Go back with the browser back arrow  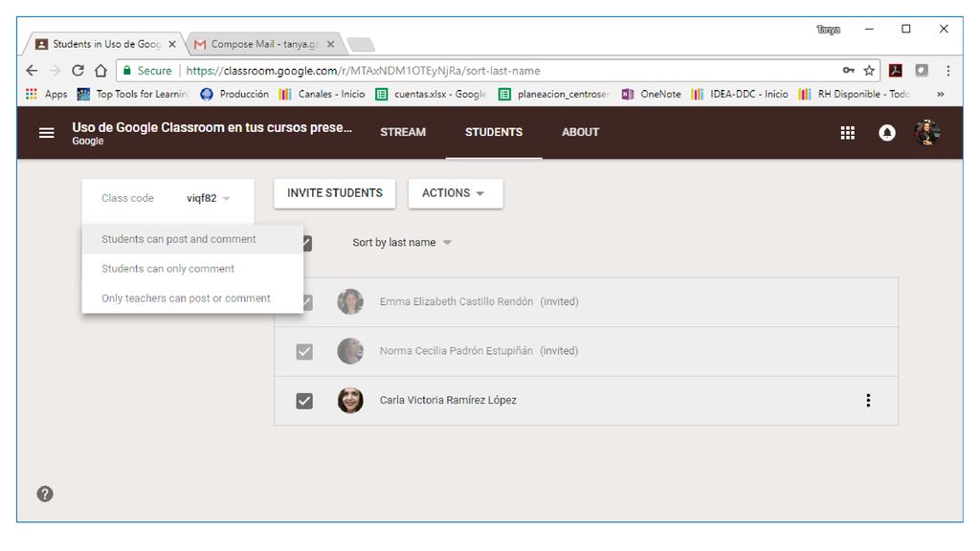(x=32, y=71)
